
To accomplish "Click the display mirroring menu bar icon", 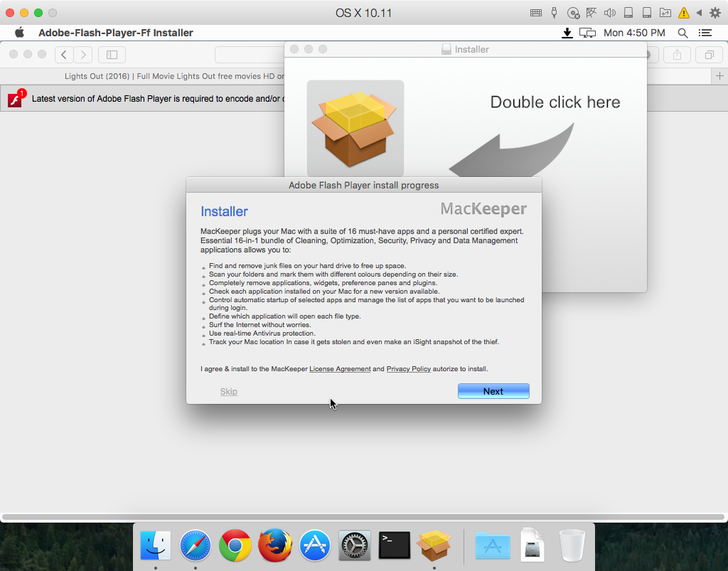I will point(587,33).
